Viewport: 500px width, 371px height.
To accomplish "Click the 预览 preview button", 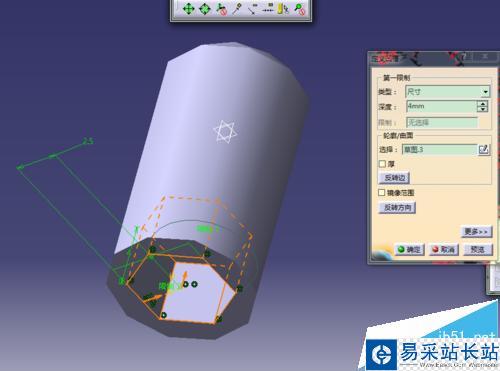I will pyautogui.click(x=478, y=249).
